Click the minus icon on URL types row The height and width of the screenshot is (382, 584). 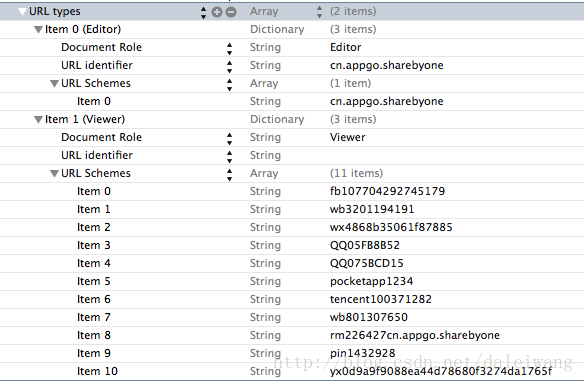pyautogui.click(x=231, y=12)
